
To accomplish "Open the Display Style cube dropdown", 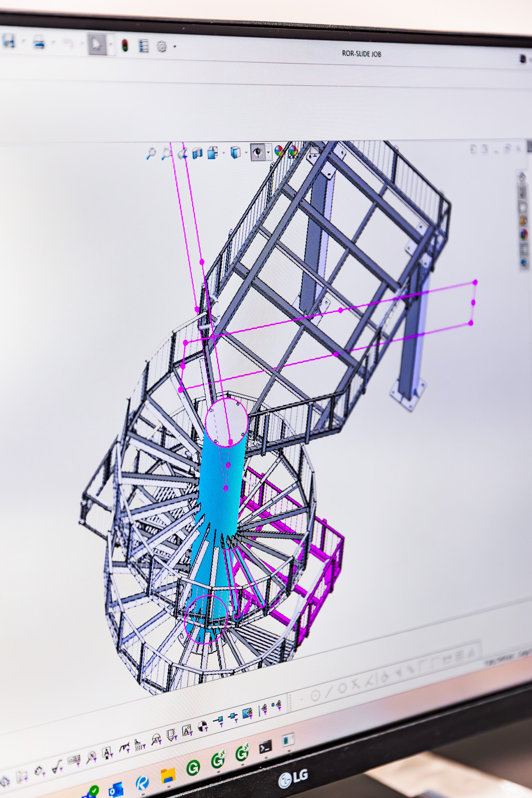I will [x=235, y=152].
